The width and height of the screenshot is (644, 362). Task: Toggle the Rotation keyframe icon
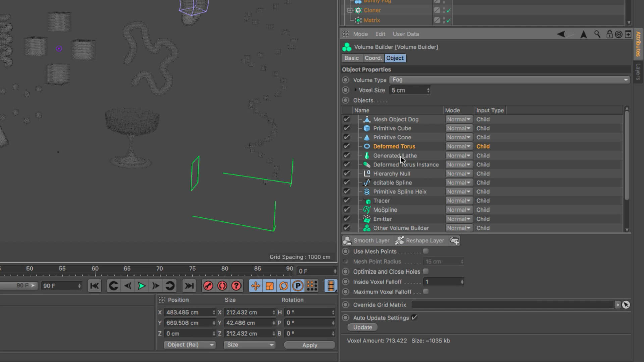[x=283, y=286]
